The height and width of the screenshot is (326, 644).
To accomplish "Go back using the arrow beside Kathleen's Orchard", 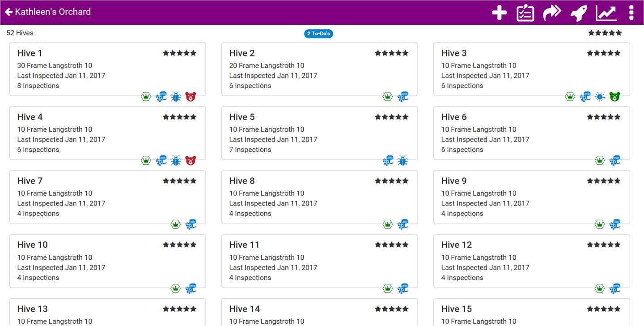I will [x=8, y=12].
